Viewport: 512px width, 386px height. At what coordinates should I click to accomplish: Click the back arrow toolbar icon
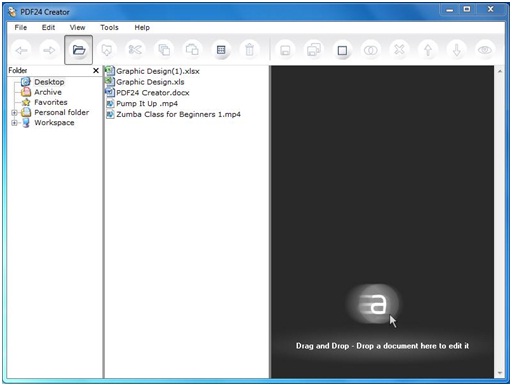(x=22, y=50)
